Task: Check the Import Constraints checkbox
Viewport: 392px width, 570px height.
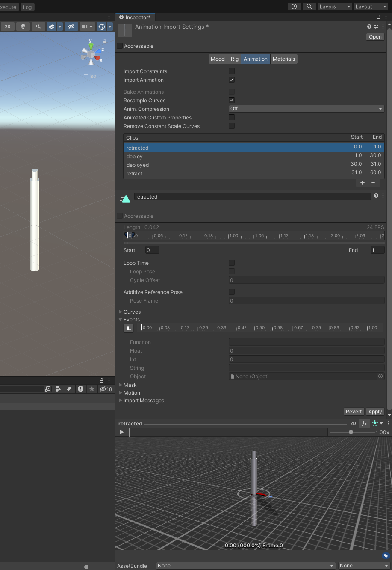Action: click(x=232, y=71)
